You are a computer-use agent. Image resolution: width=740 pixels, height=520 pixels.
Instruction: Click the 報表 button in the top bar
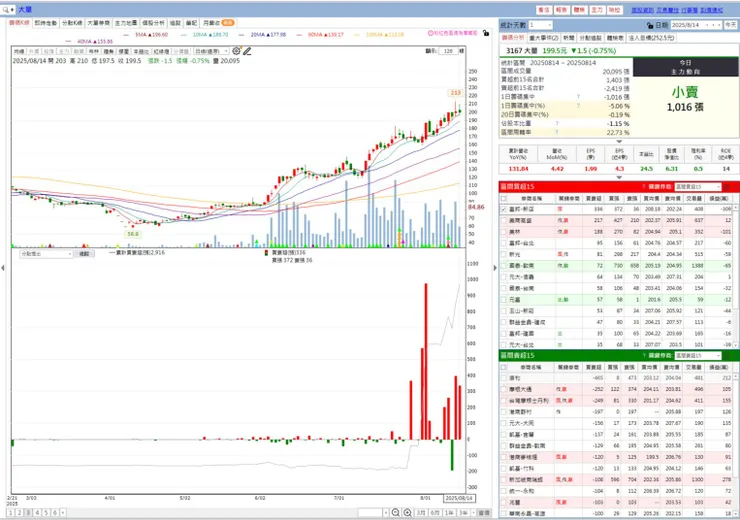[562, 10]
